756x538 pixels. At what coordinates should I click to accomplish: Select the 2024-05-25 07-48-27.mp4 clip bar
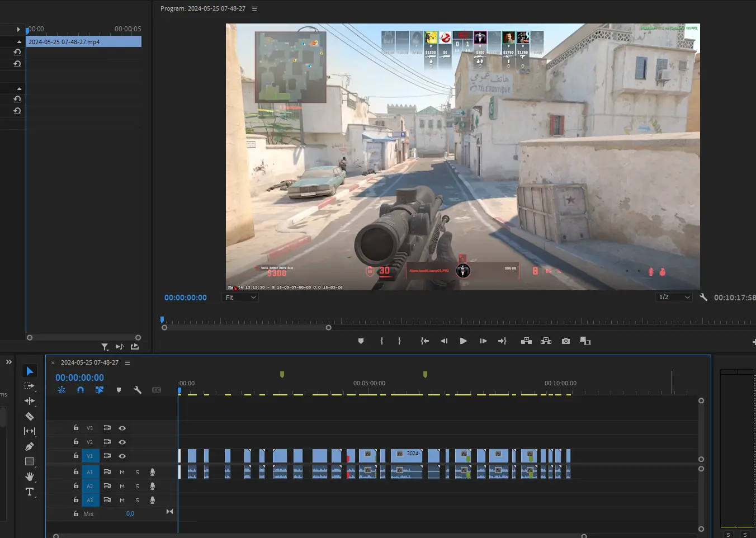(x=84, y=42)
